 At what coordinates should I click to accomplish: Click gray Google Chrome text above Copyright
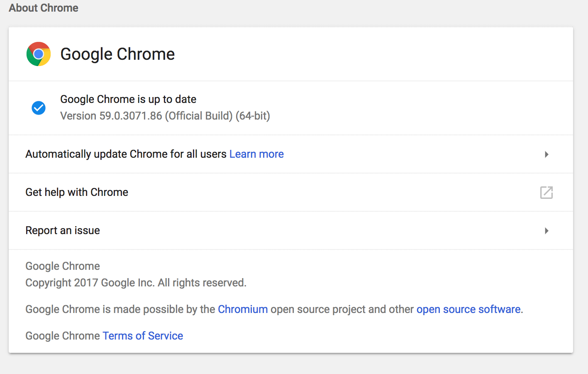click(x=63, y=266)
